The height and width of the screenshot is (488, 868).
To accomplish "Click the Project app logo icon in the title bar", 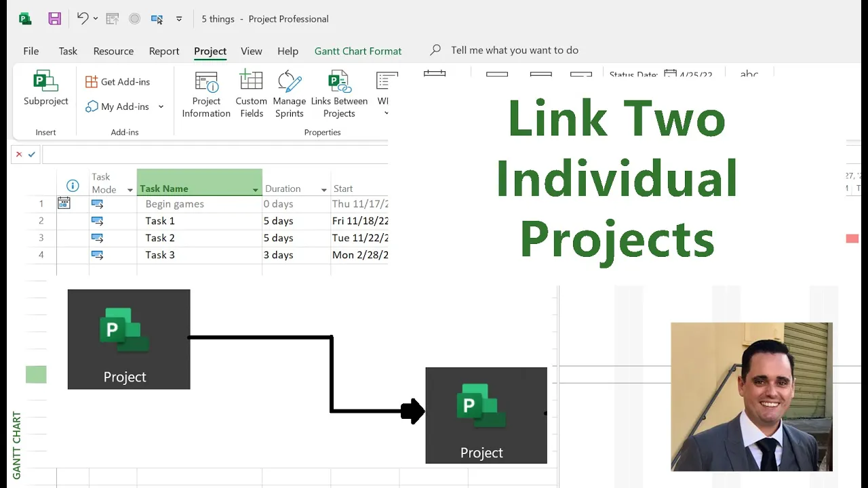I will (25, 19).
